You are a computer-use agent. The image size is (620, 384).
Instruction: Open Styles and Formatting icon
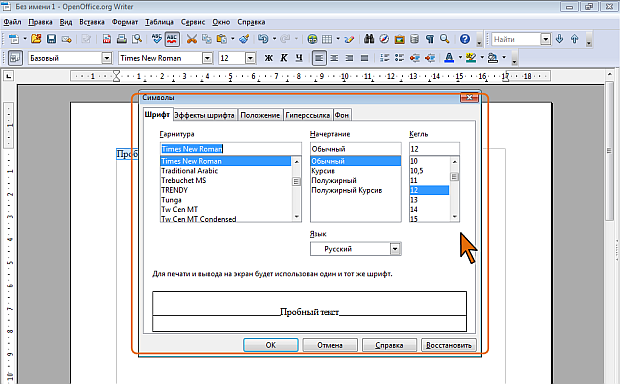coord(15,58)
